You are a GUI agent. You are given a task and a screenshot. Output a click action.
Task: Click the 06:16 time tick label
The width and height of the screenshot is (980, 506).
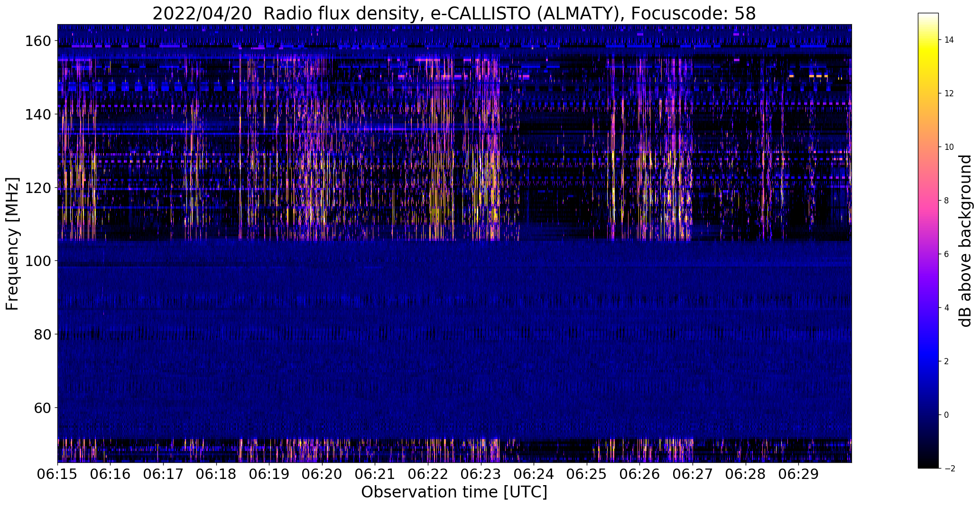(x=111, y=475)
